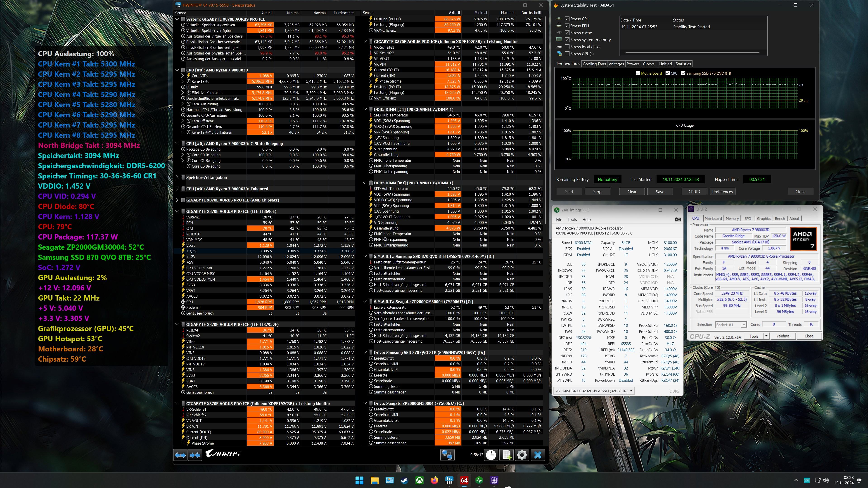Open Windows Start menu on taskbar
Image resolution: width=868 pixels, height=488 pixels.
(360, 480)
